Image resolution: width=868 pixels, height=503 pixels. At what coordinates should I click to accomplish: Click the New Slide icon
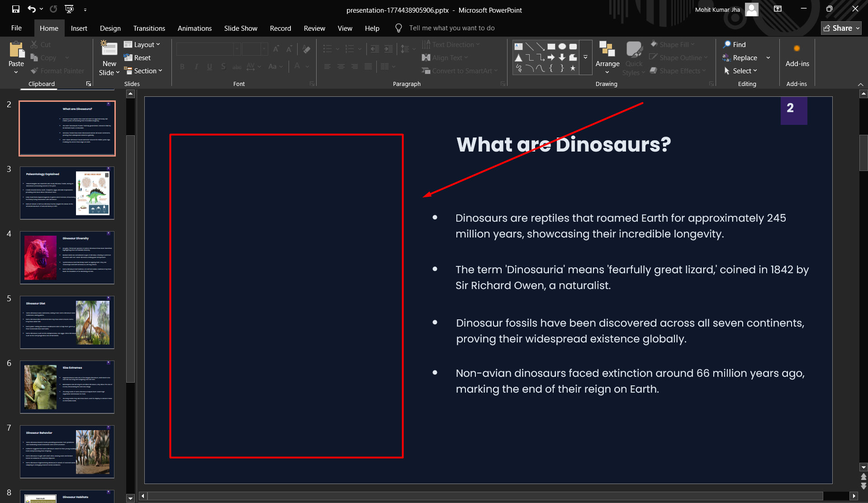109,49
